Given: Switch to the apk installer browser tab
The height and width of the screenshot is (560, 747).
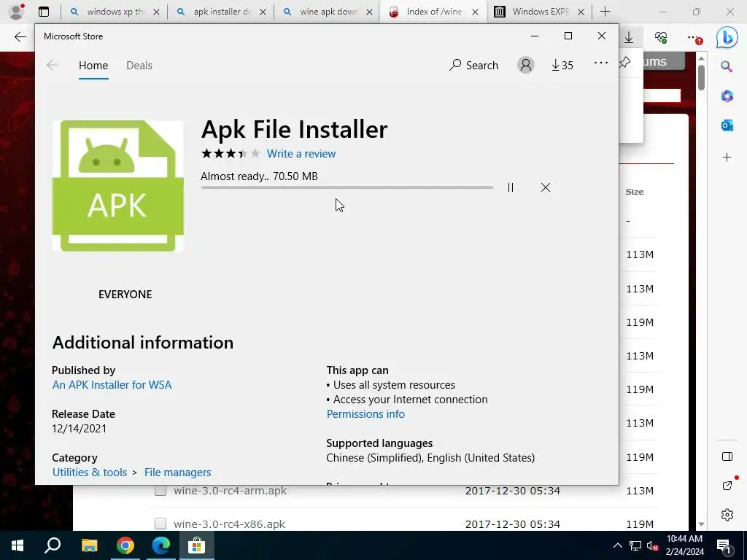Looking at the screenshot, I should click(220, 12).
